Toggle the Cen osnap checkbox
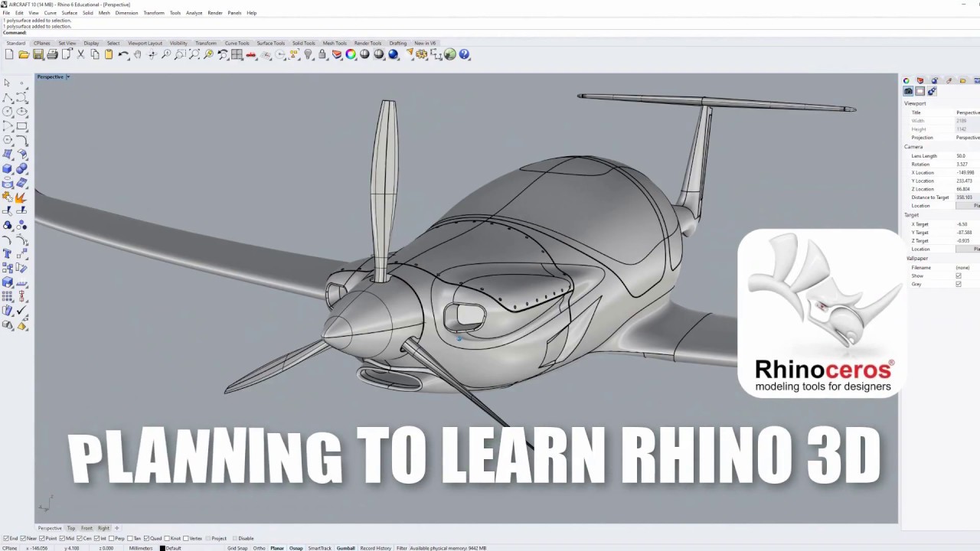This screenshot has height=551, width=980. pyautogui.click(x=80, y=539)
